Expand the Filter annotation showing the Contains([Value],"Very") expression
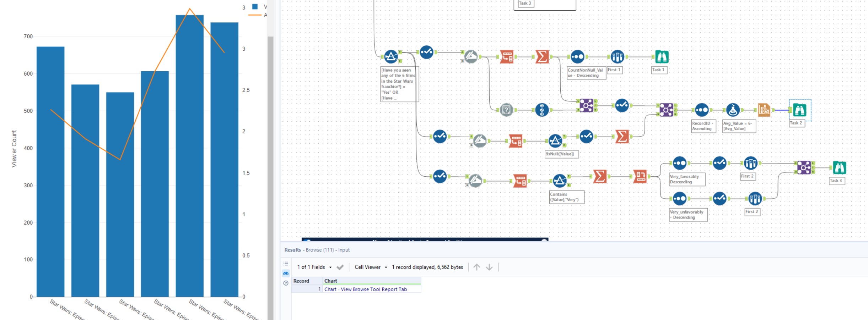Viewport: 868px width, 320px height. click(566, 196)
